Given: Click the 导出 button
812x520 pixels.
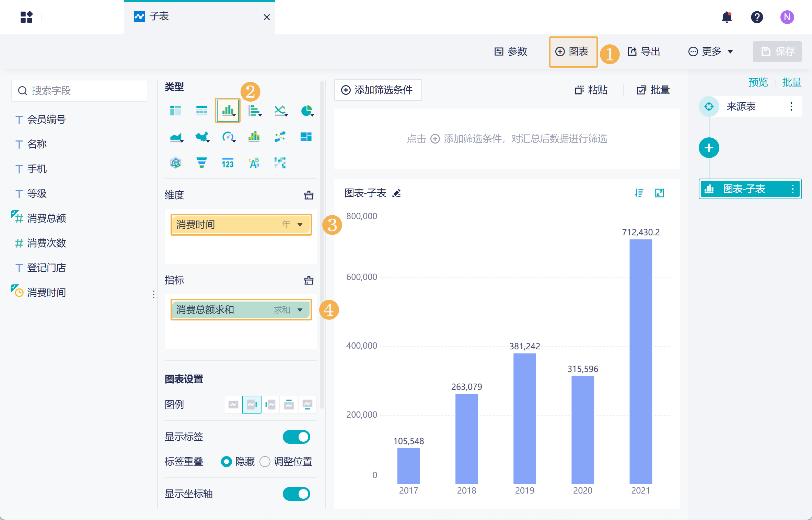Looking at the screenshot, I should point(644,52).
